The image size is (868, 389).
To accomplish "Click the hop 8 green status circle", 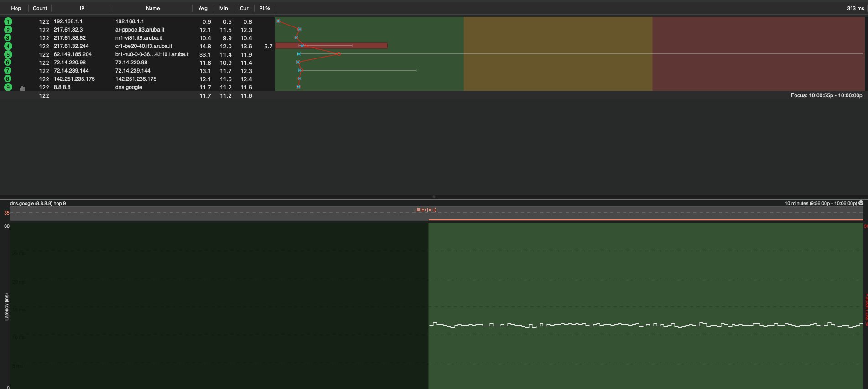I will point(8,79).
